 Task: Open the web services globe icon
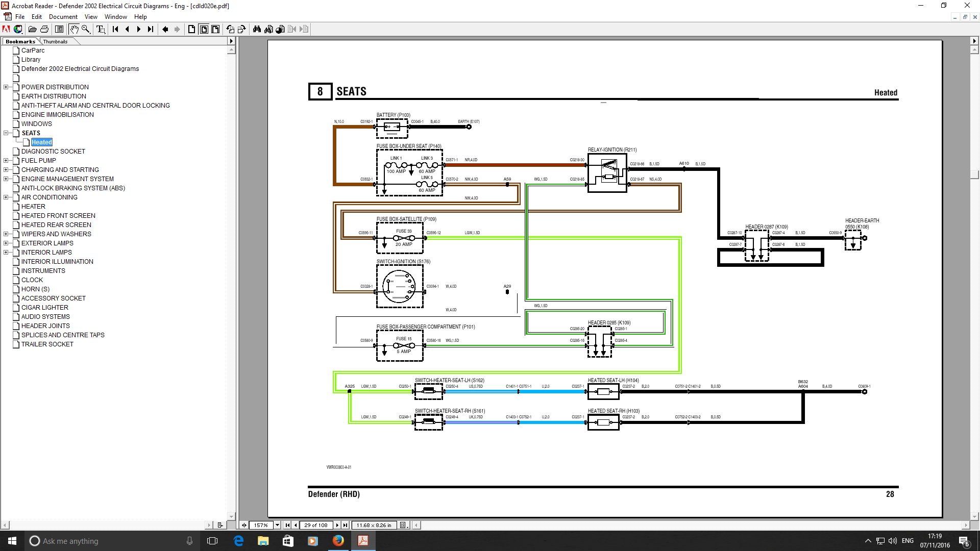click(x=18, y=29)
